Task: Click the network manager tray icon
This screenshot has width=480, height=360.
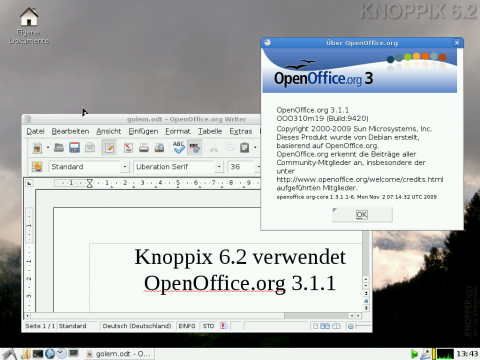Action: point(425,354)
